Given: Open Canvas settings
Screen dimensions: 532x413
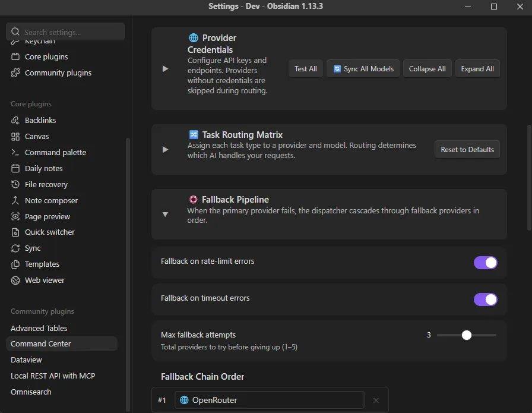Looking at the screenshot, I should (x=37, y=137).
